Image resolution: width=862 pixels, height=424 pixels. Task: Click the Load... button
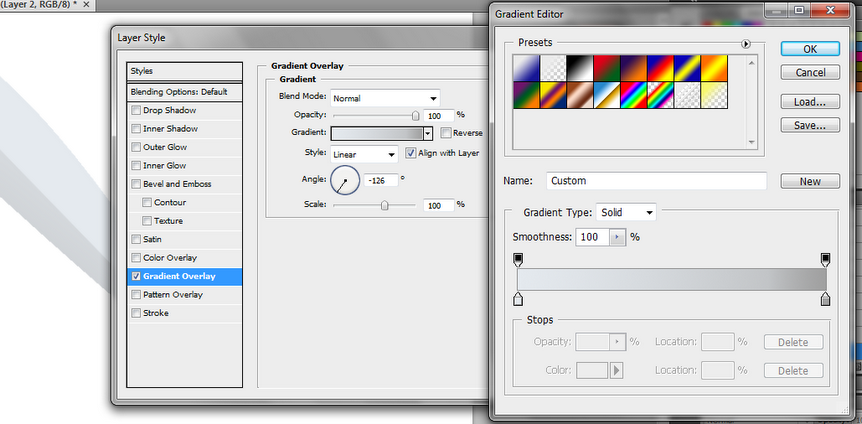click(810, 102)
